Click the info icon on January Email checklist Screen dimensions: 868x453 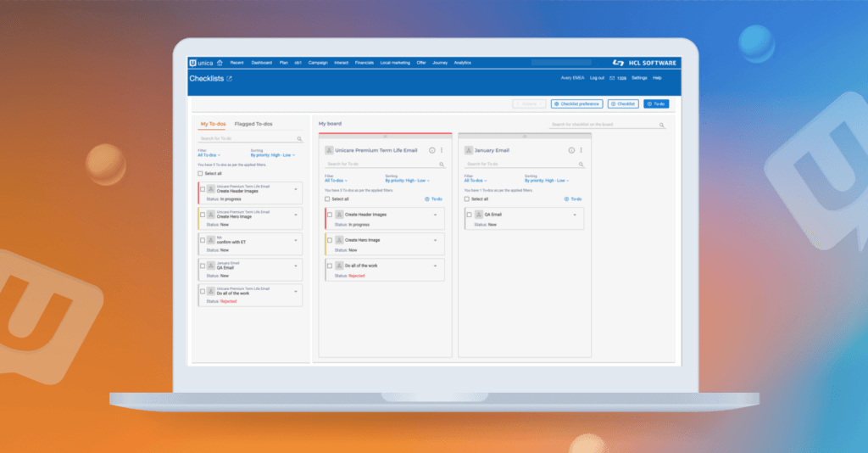coord(572,150)
